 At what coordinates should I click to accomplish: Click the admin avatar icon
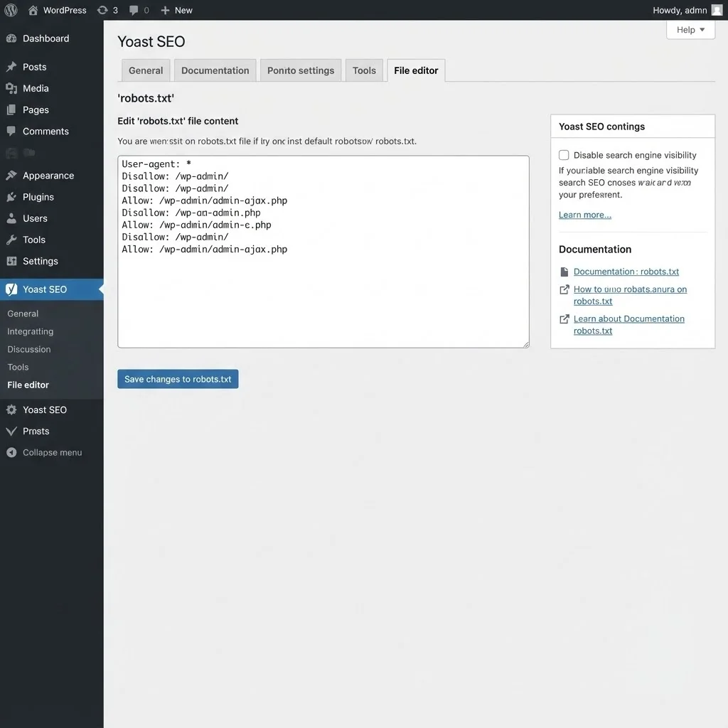(717, 10)
